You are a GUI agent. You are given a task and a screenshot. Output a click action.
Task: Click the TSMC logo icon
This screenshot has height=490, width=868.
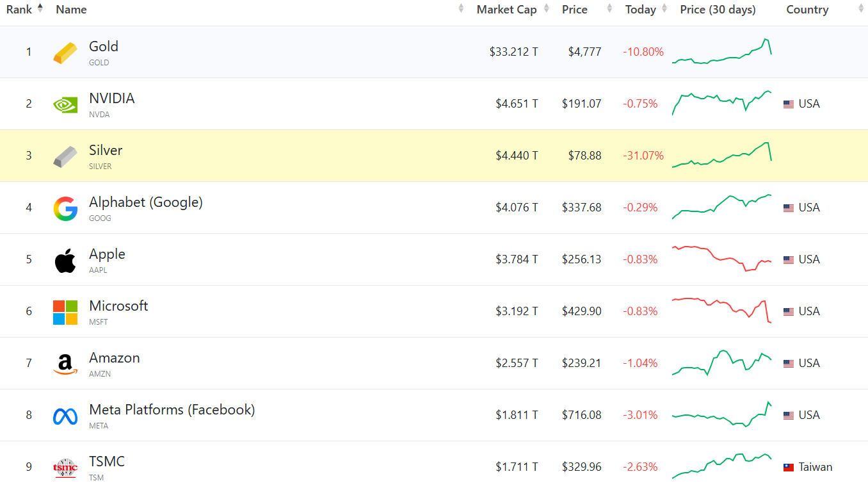pyautogui.click(x=65, y=468)
